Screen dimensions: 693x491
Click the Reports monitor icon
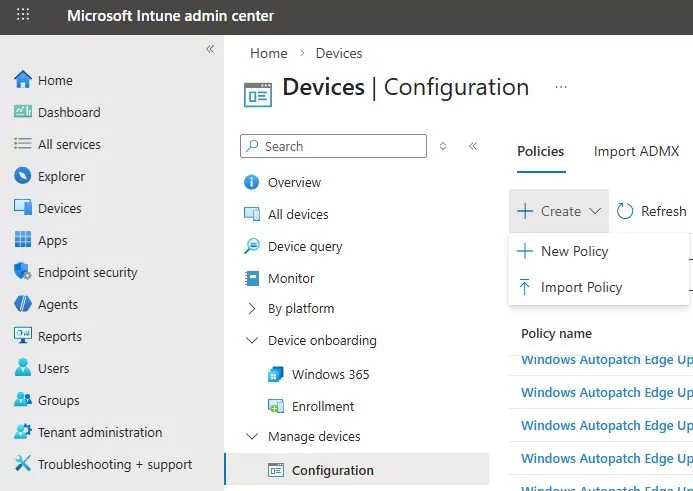23,335
